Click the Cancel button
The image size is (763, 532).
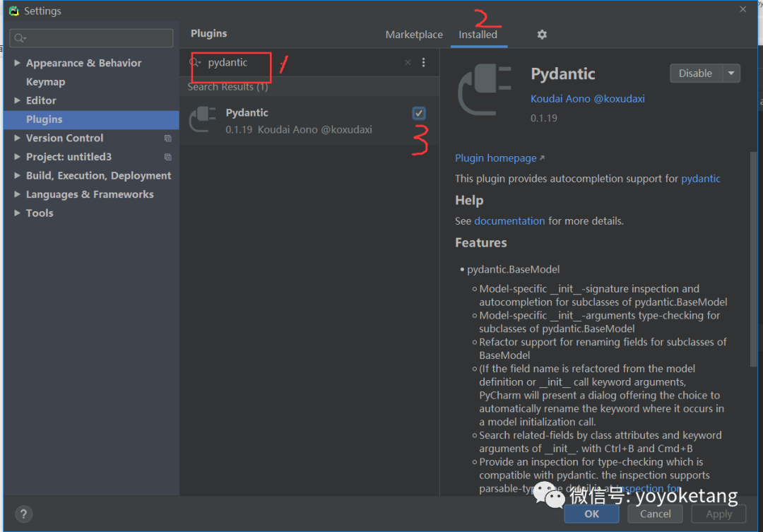point(655,514)
